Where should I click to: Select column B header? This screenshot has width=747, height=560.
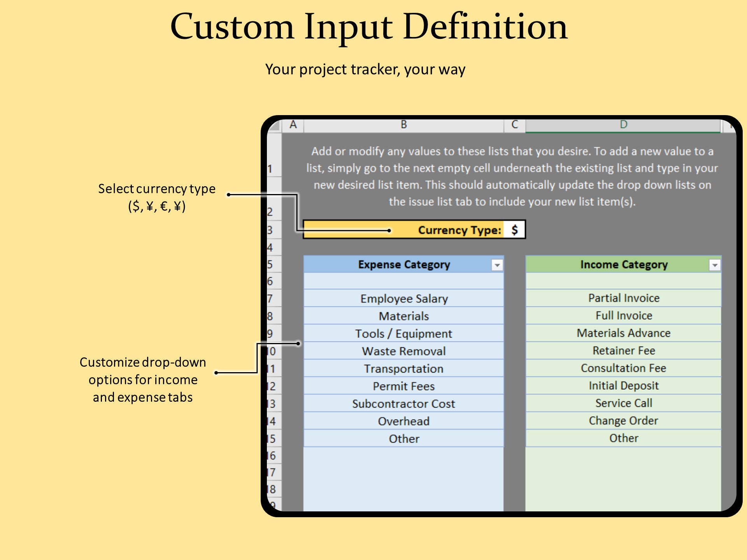coord(403,125)
